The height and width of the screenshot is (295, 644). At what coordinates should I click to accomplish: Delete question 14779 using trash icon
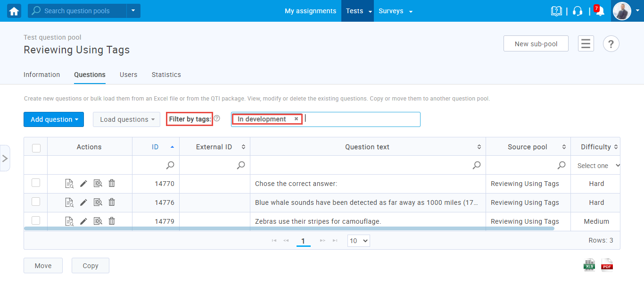point(112,221)
